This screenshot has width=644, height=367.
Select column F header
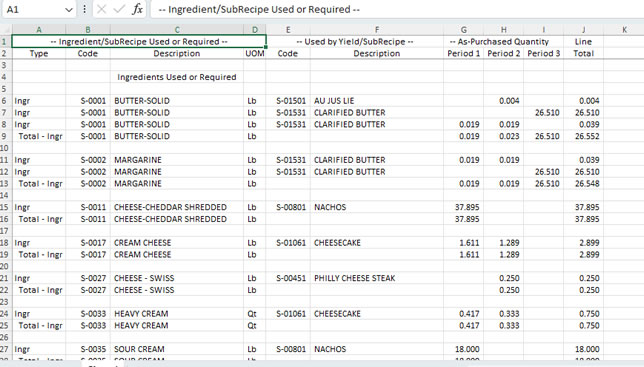377,30
